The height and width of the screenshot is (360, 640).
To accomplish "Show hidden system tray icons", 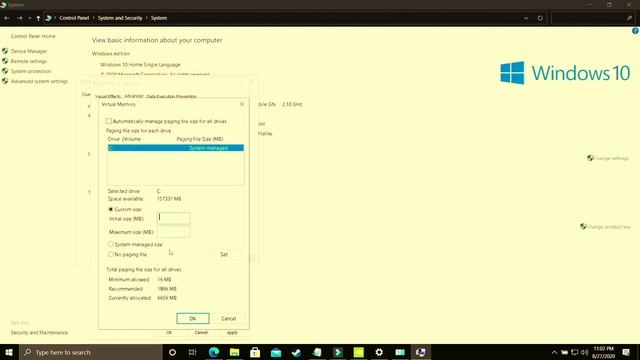I will click(554, 352).
